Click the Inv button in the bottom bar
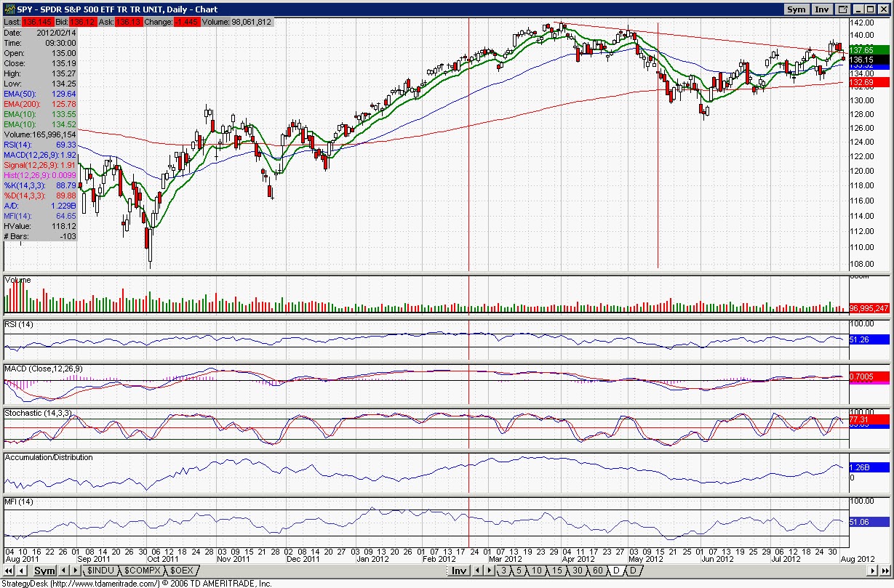Screen dimensions: 894x588 (x=458, y=571)
